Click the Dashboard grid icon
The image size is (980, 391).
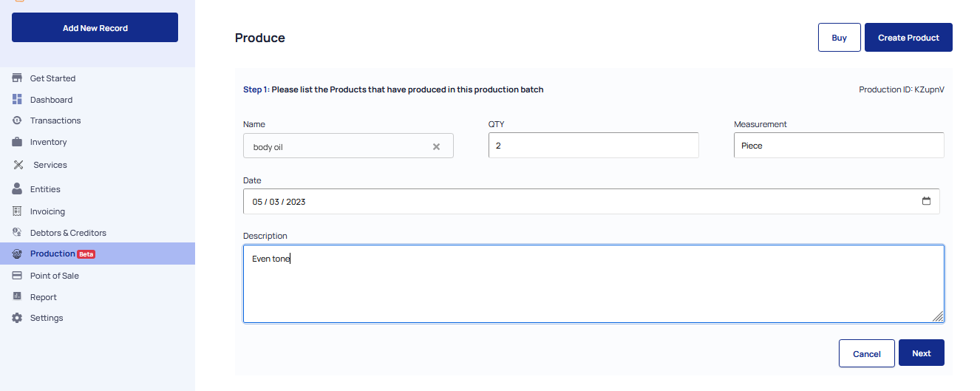[17, 99]
